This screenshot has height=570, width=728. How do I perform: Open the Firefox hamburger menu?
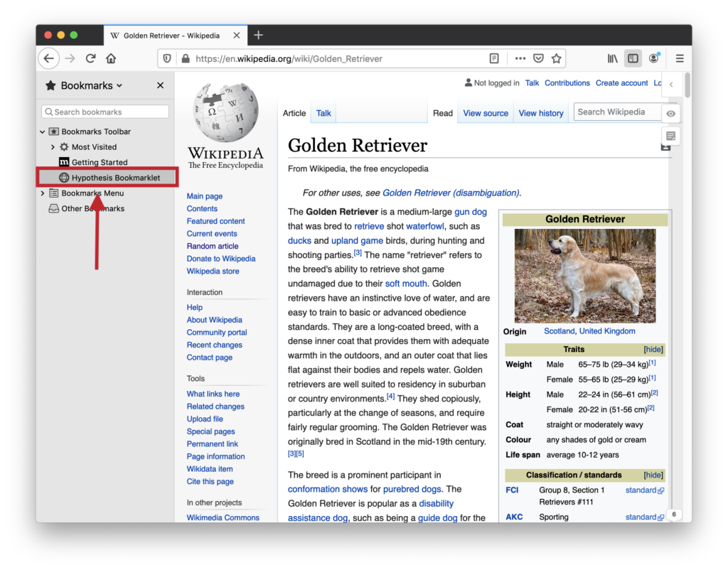point(680,58)
